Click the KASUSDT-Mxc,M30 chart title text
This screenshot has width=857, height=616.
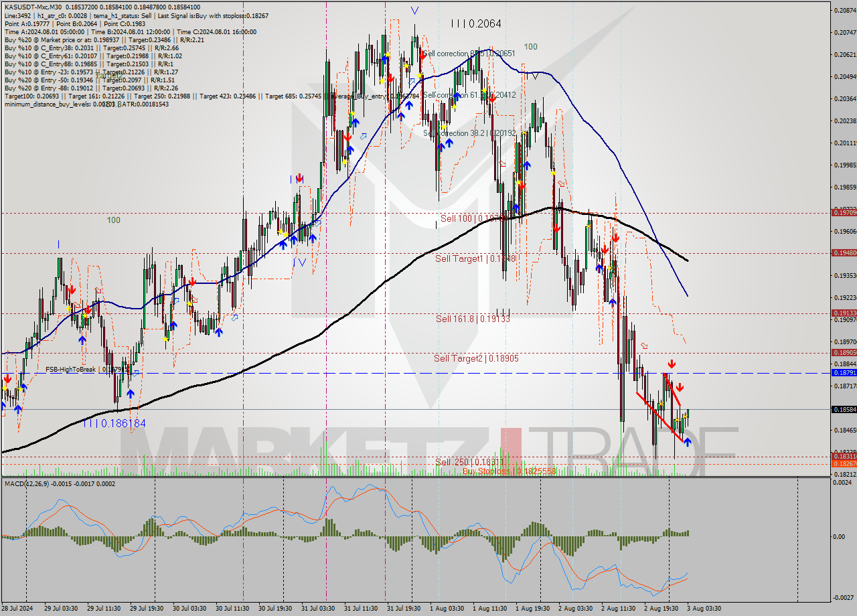pyautogui.click(x=33, y=7)
